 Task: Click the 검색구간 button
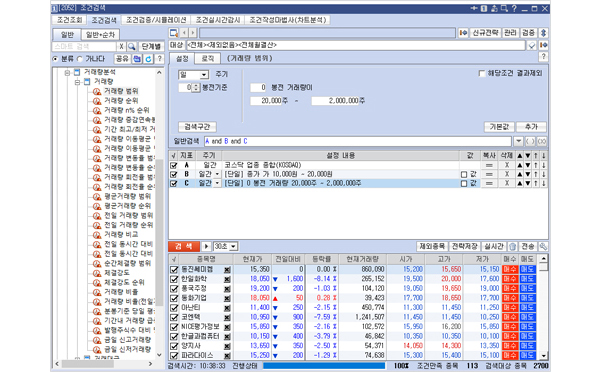(197, 127)
